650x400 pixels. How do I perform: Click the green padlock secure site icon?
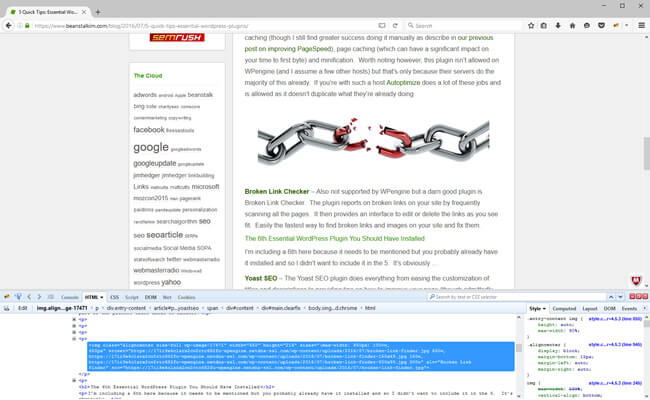pyautogui.click(x=27, y=26)
